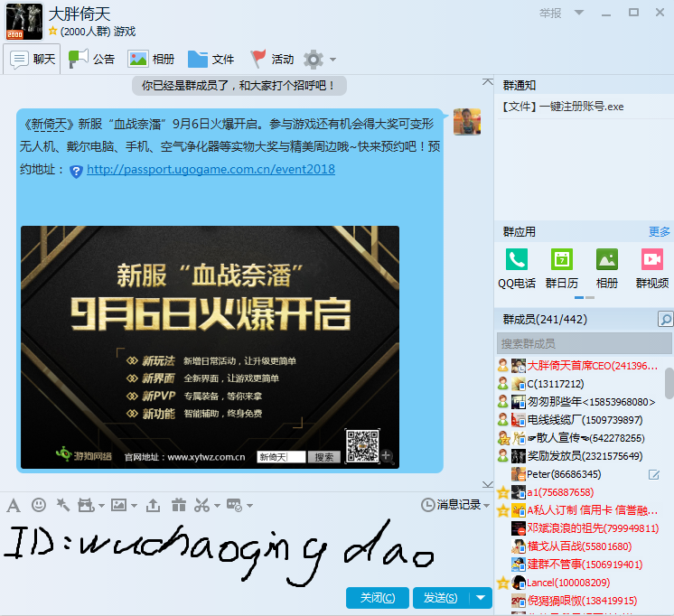The image size is (674, 616).
Task: Expand the send picture dropdown arrow
Action: 134,506
